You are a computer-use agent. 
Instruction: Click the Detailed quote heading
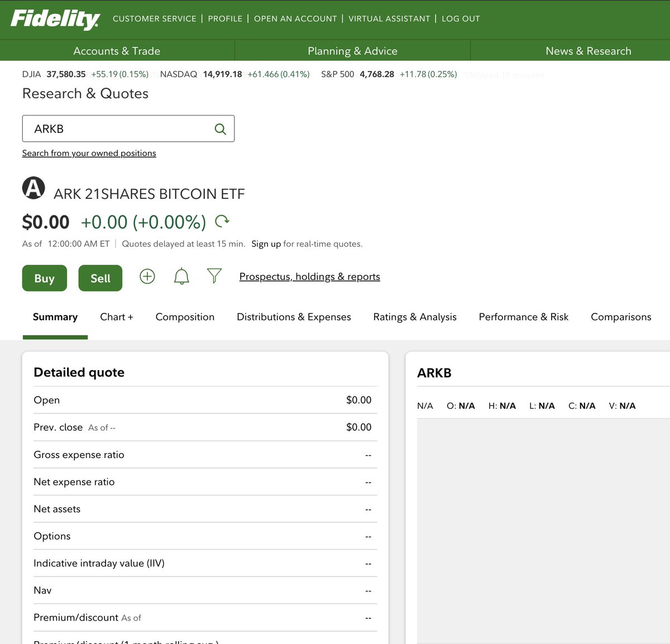[79, 372]
